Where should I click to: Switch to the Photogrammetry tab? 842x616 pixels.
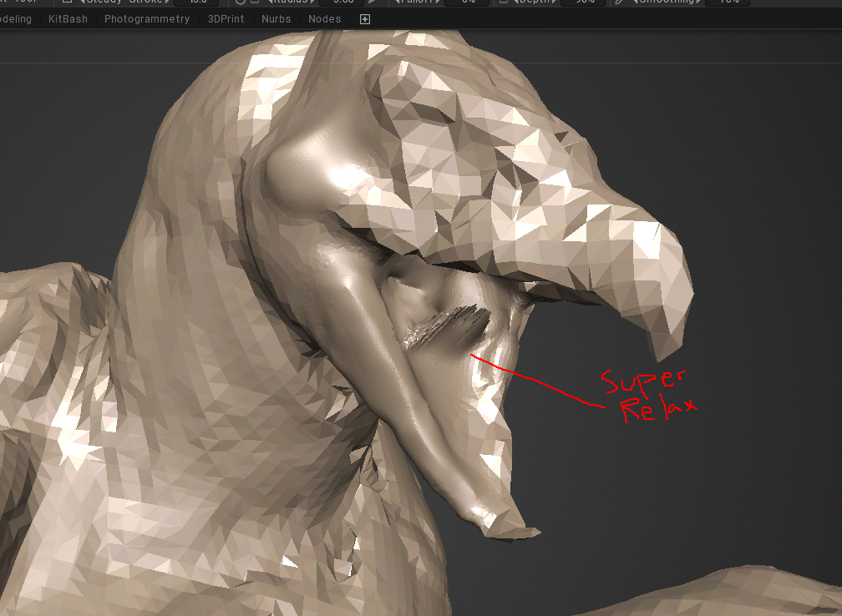coord(147,19)
